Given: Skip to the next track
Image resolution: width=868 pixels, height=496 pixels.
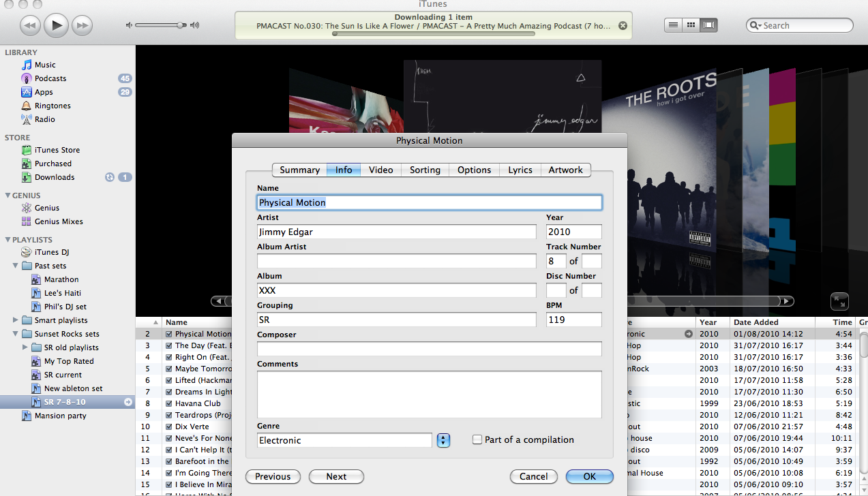Looking at the screenshot, I should pos(82,26).
